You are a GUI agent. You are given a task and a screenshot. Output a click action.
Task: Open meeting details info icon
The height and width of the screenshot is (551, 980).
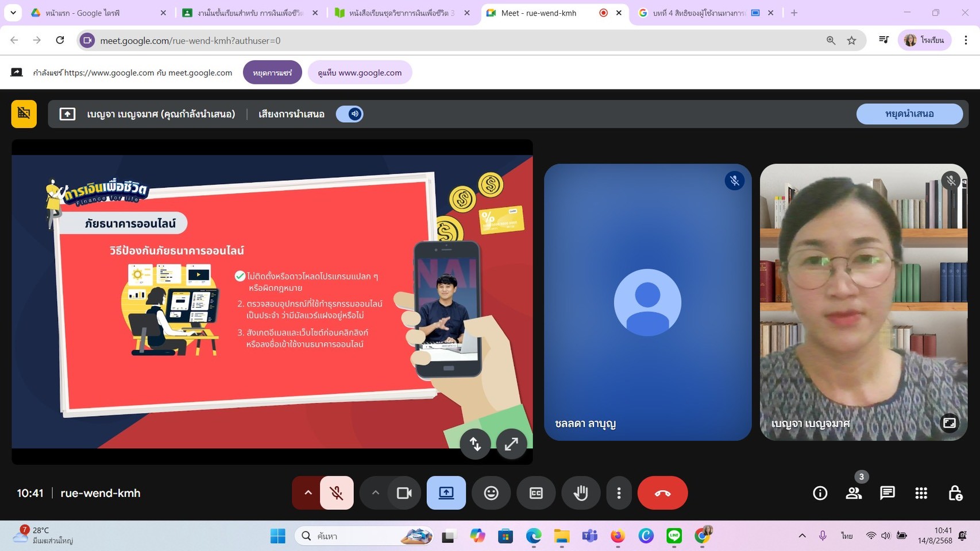click(x=820, y=493)
